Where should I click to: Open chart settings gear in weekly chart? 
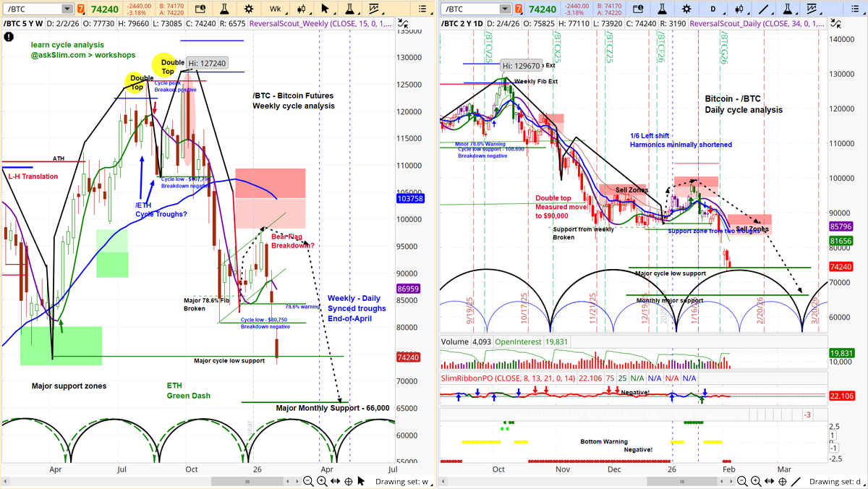point(248,9)
